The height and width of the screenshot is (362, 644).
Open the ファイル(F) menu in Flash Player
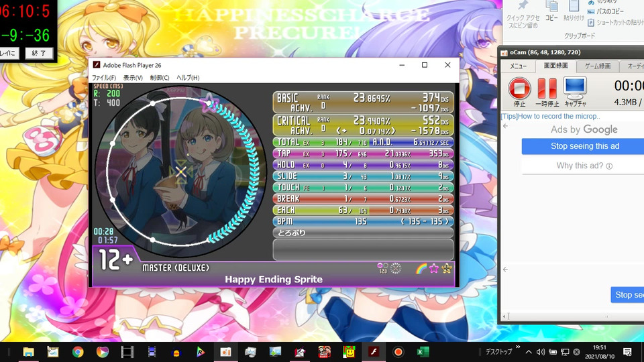tap(104, 78)
